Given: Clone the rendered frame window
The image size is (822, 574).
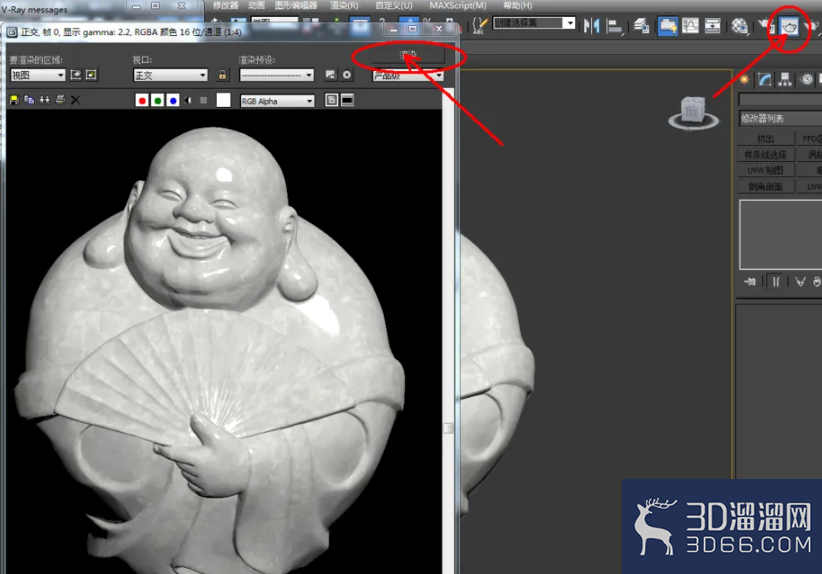Looking at the screenshot, I should coord(45,100).
